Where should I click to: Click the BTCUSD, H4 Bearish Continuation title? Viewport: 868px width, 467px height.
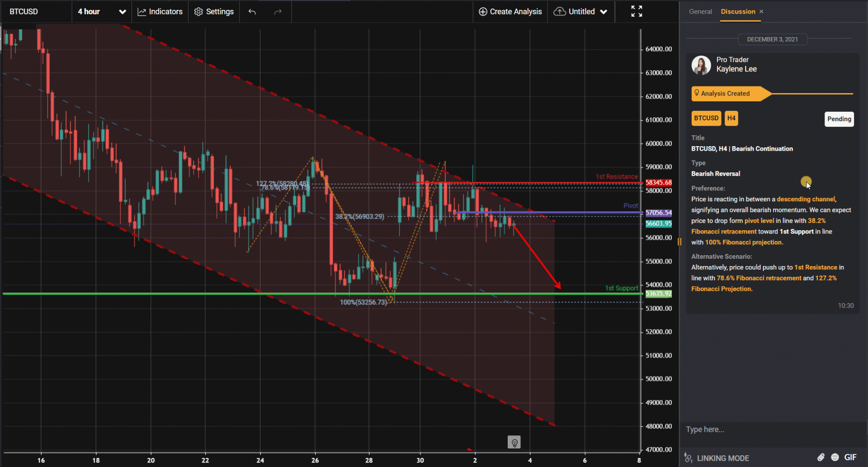click(x=742, y=149)
